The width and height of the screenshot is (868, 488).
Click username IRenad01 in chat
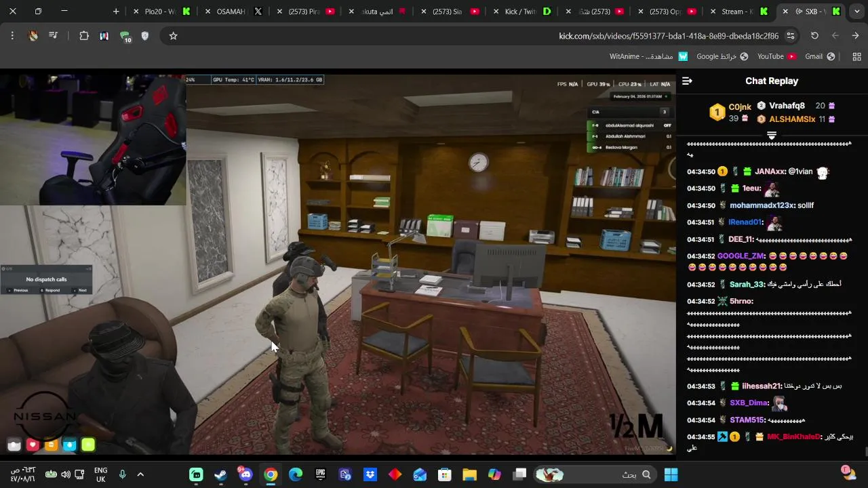(745, 222)
